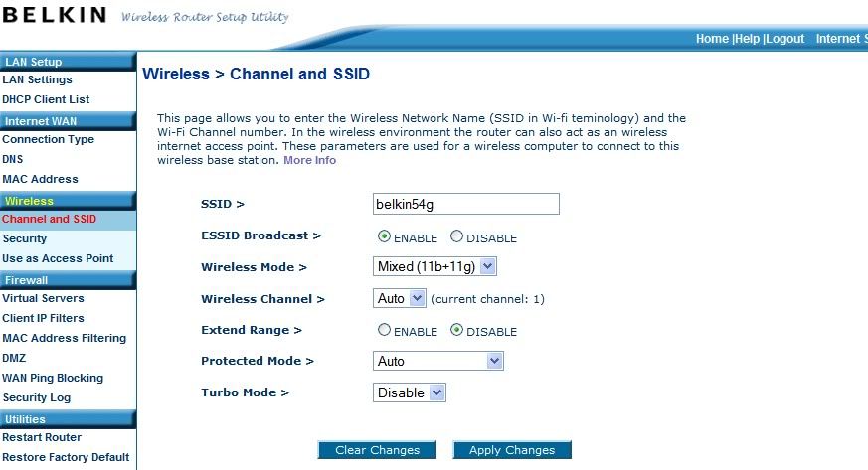Click the 'Turbo Mode >' label
The image size is (868, 470).
[245, 392]
